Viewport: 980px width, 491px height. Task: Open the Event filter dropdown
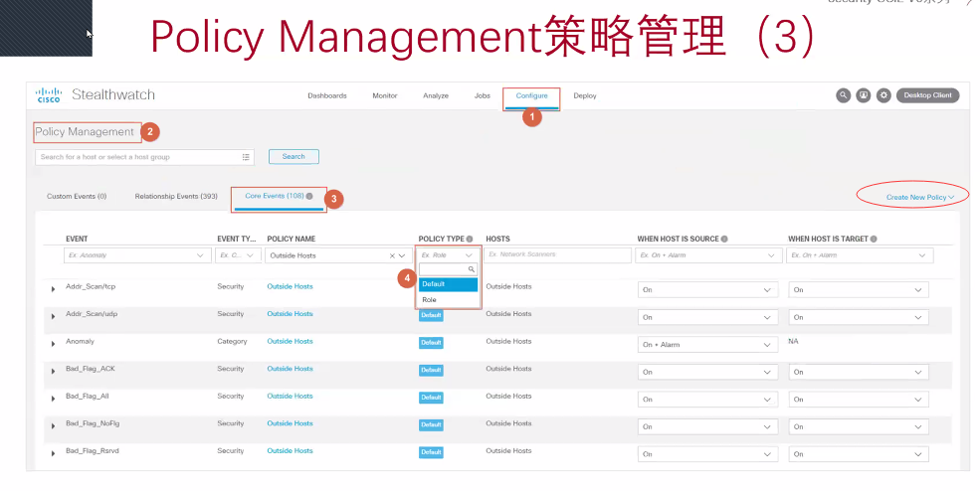tap(137, 255)
